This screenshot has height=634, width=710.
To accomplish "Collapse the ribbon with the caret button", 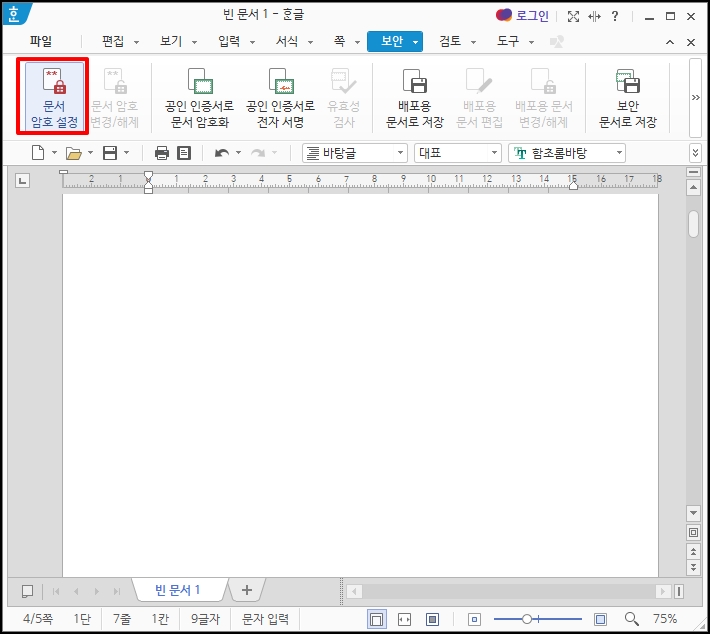I will 670,42.
